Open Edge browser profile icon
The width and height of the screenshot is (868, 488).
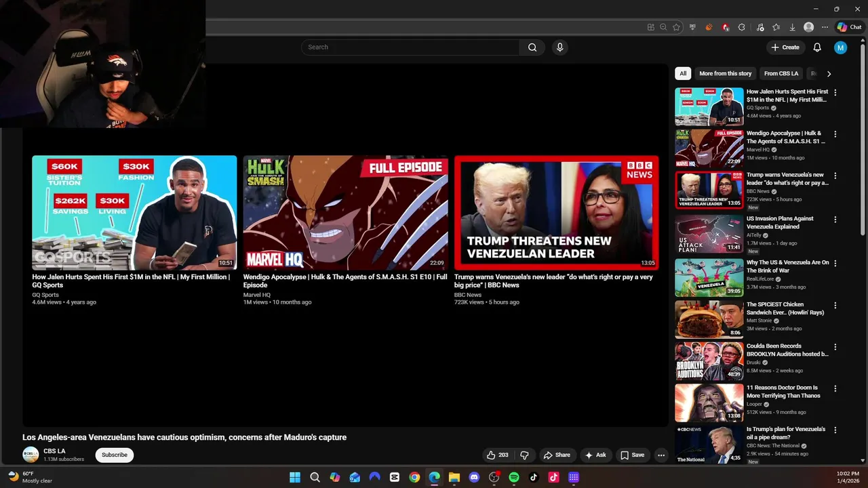[808, 27]
